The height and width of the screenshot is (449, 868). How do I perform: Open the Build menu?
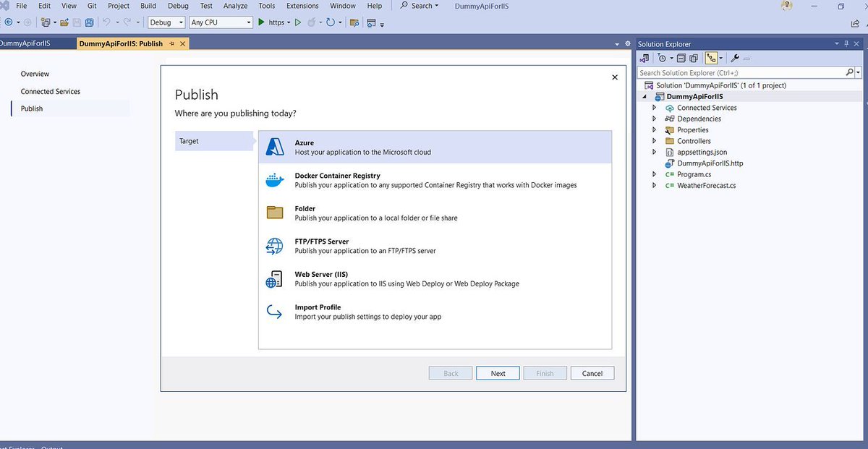(x=148, y=6)
